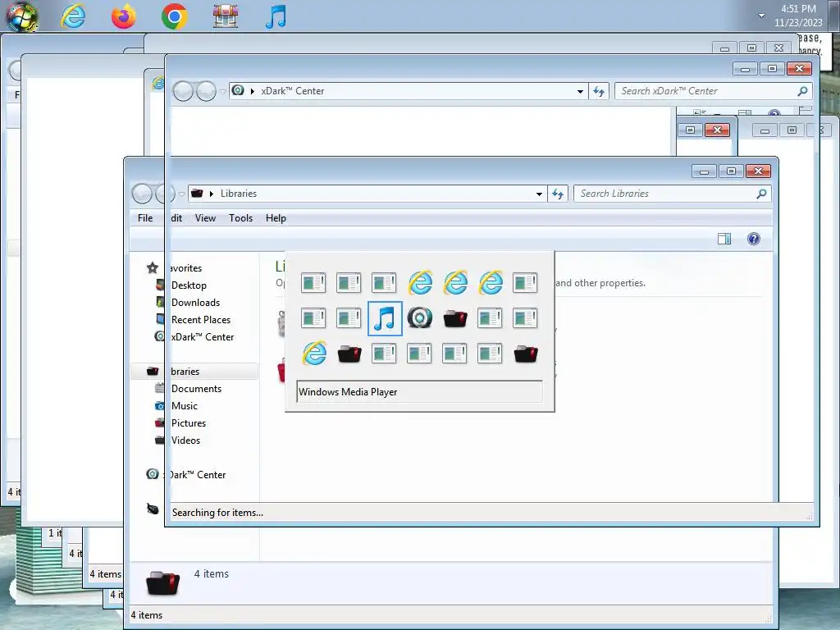Screen dimensions: 840x630
Task: Expand the xDark Center address bar dropdown
Action: point(580,91)
